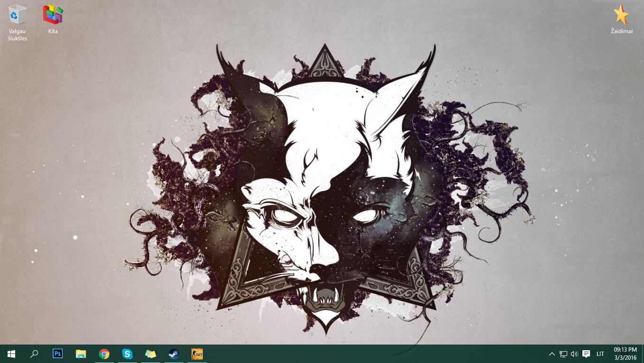
Task: Click the Show desktop strip at taskbar end
Action: point(643,354)
